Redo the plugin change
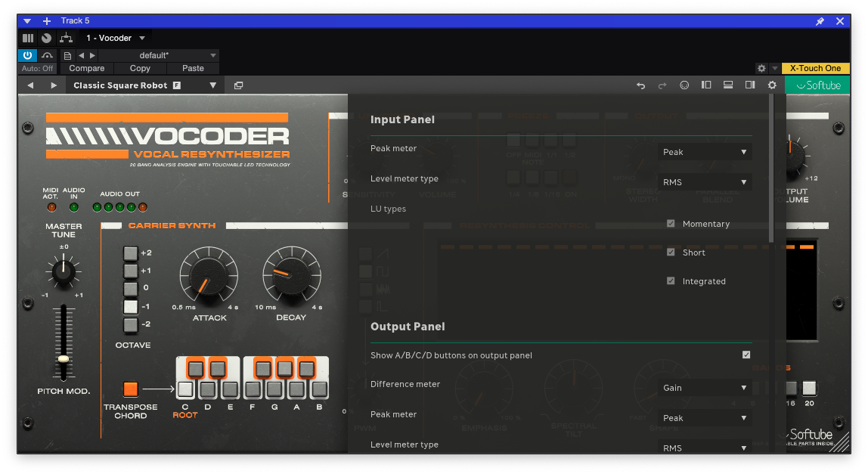 (662, 85)
